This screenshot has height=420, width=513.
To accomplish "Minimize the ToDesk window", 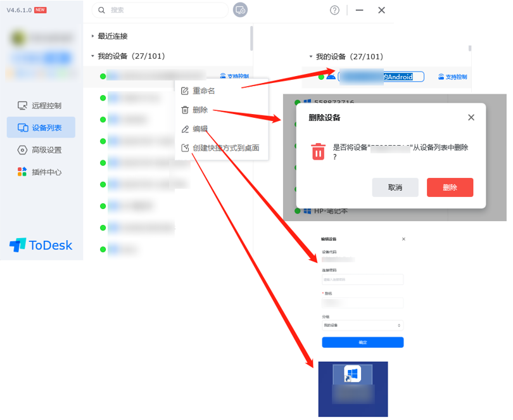I will (x=360, y=10).
